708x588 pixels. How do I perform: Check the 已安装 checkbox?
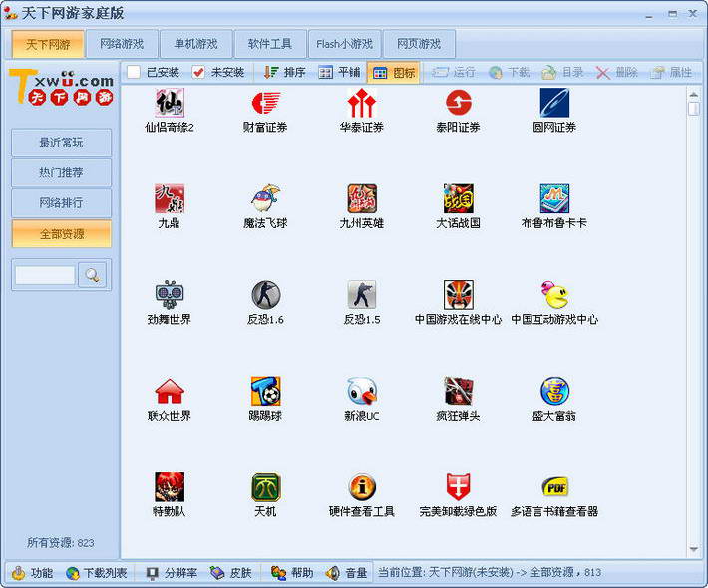tap(134, 72)
